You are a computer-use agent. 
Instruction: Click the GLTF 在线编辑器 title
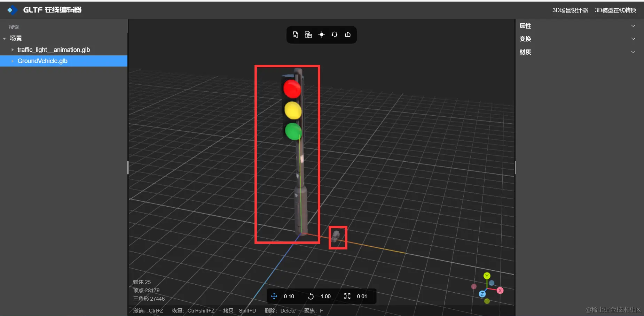click(x=52, y=10)
